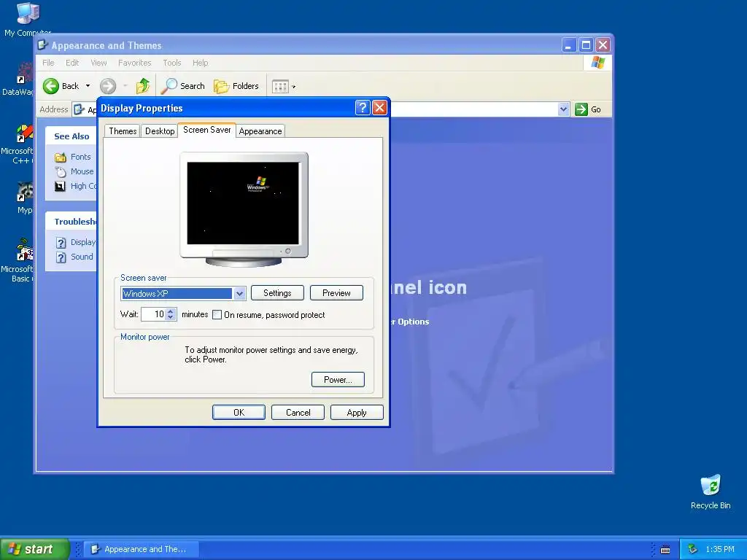747x560 pixels.
Task: Click the screen saver Settings button
Action: (277, 293)
